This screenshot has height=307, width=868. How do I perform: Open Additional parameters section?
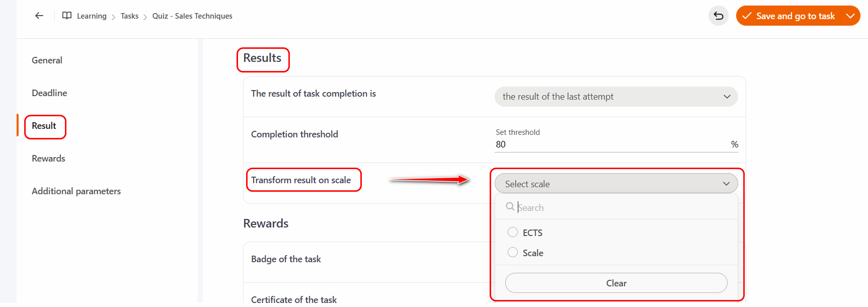click(x=76, y=191)
